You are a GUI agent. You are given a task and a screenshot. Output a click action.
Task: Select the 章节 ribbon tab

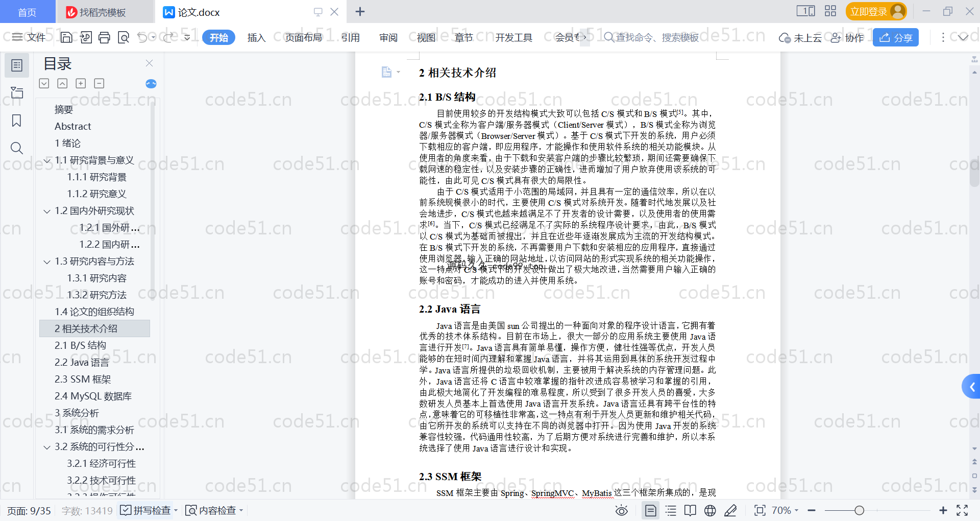[464, 37]
